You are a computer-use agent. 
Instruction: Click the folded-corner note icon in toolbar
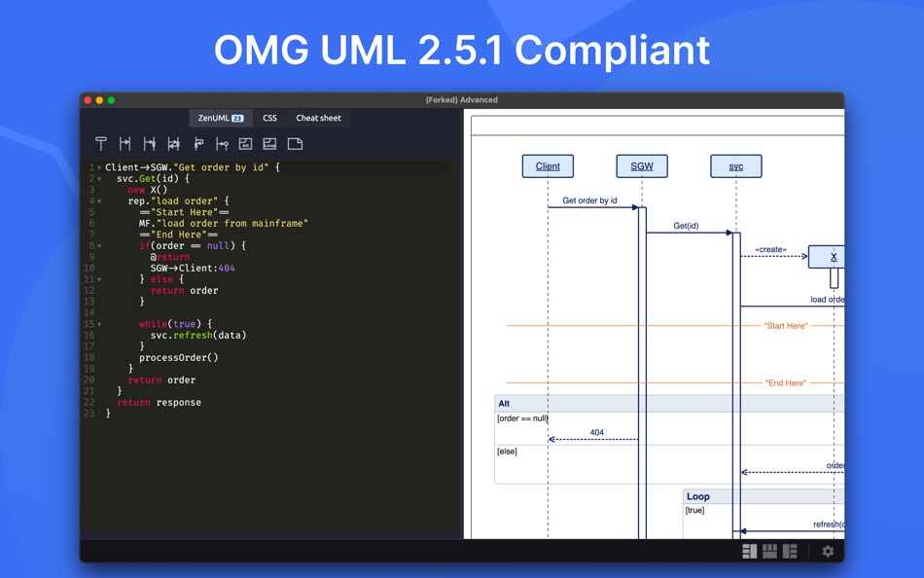click(x=295, y=144)
